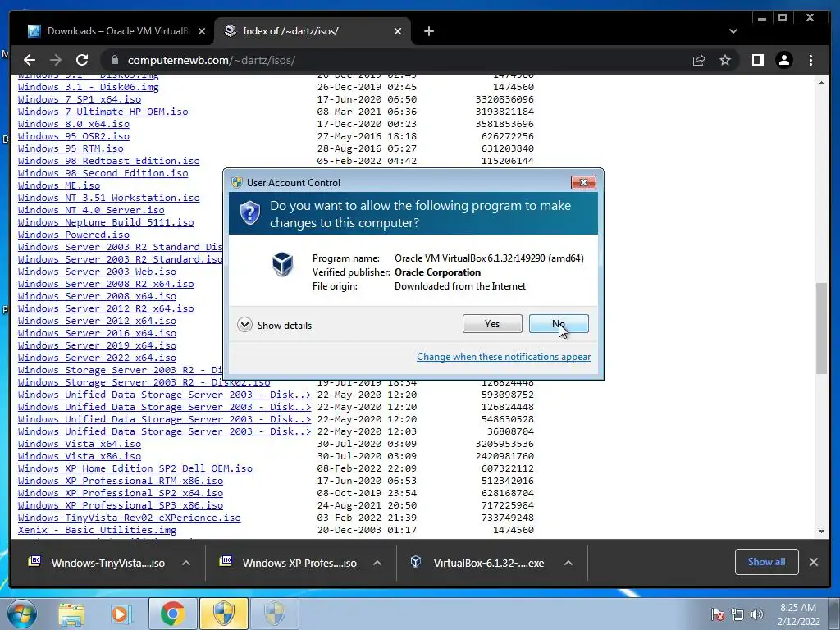Click the address bar URL

tap(212, 60)
